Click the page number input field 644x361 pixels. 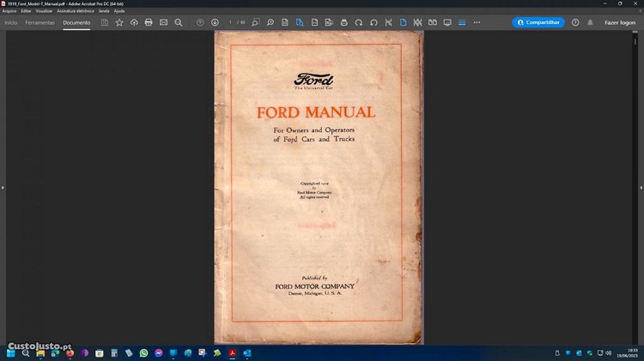(x=231, y=22)
